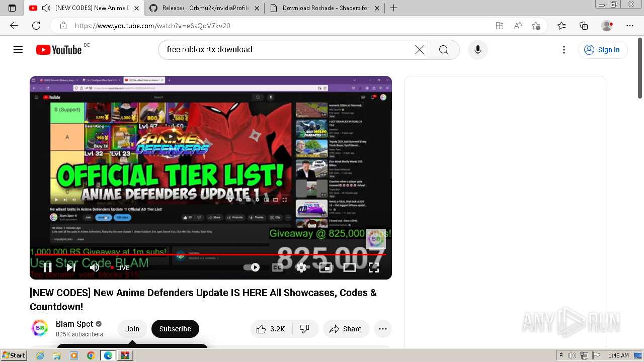
Task: Open the browser profile avatar
Action: (x=607, y=26)
